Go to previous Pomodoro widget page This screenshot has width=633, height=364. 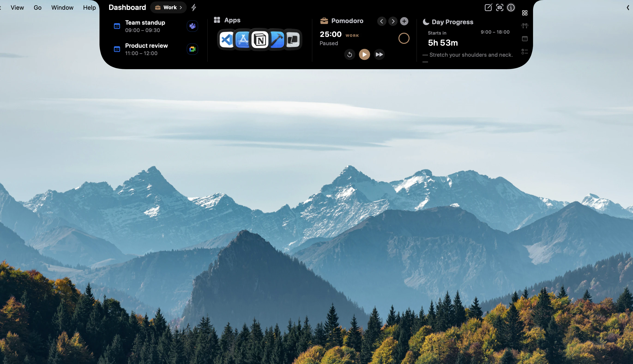381,21
